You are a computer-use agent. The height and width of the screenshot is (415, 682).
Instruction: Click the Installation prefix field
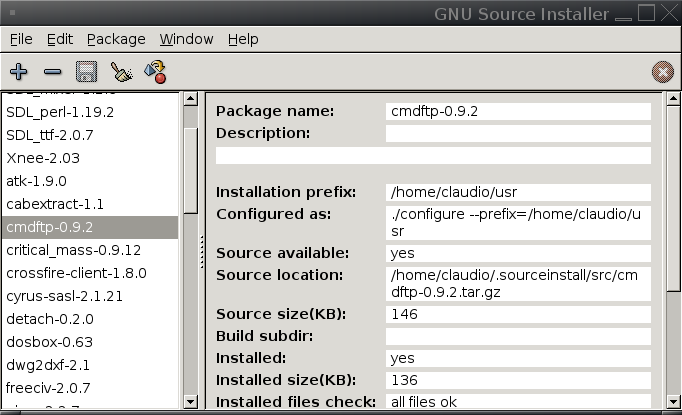pos(518,192)
